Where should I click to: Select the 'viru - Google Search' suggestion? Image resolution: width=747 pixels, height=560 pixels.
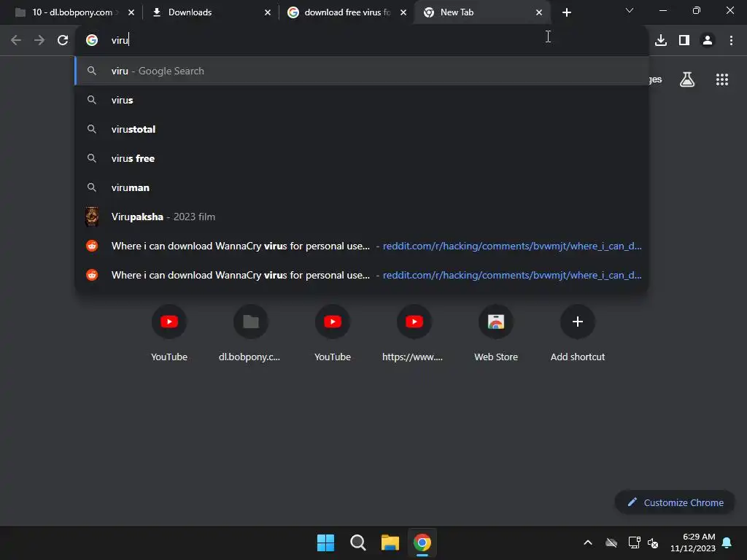[x=362, y=71]
